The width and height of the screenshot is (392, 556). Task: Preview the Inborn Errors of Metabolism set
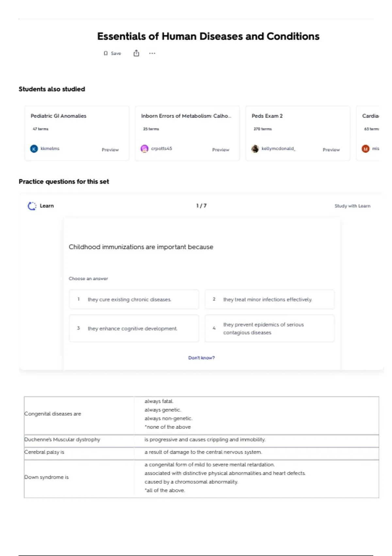(220, 150)
